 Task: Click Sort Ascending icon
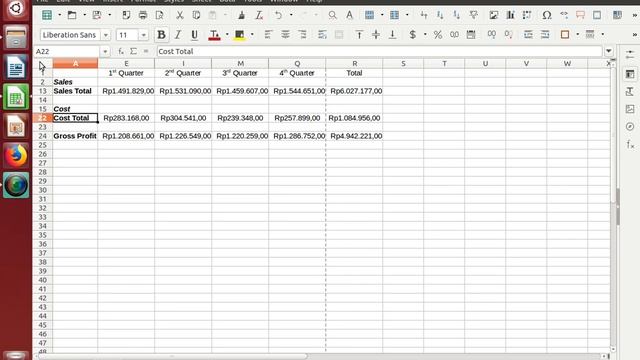pos(440,15)
